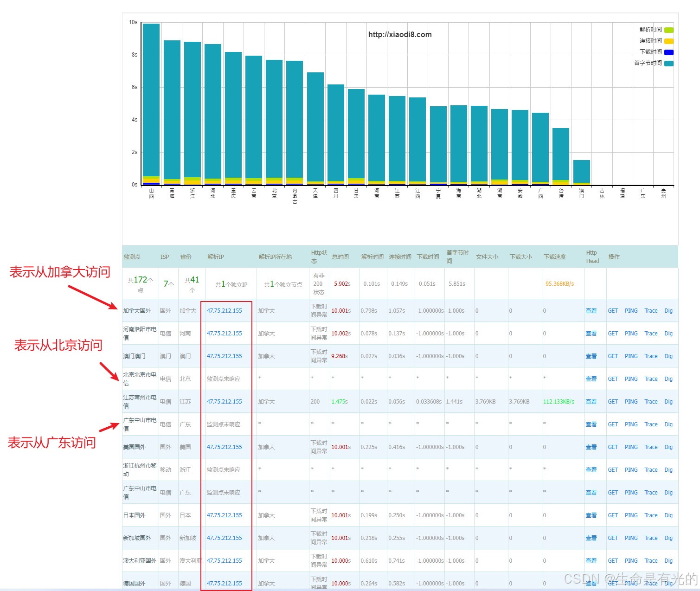
Task: Run Trace for the 江苏常州市电信 row
Action: click(651, 402)
